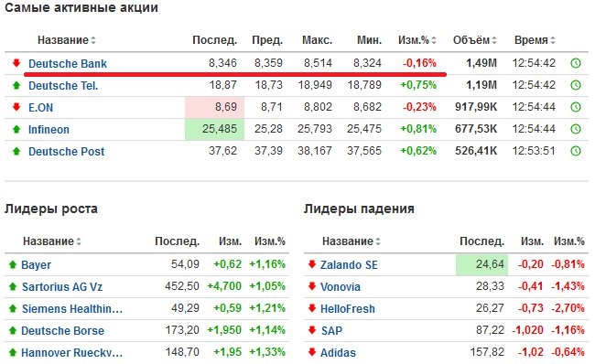
Task: Sort active stocks by Изм.% column
Action: tap(417, 40)
